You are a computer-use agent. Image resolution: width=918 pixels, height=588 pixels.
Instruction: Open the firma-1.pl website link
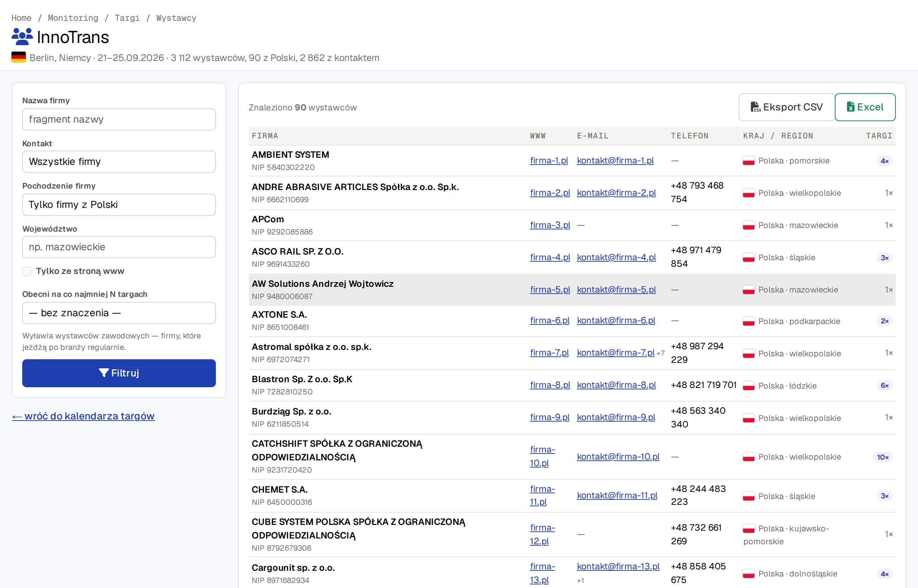point(549,160)
